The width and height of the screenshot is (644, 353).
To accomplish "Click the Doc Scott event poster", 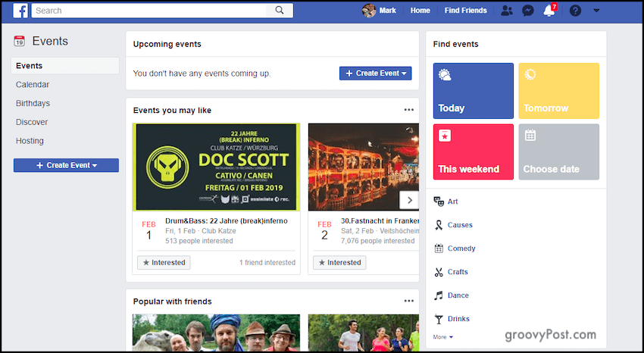I will coord(216,167).
